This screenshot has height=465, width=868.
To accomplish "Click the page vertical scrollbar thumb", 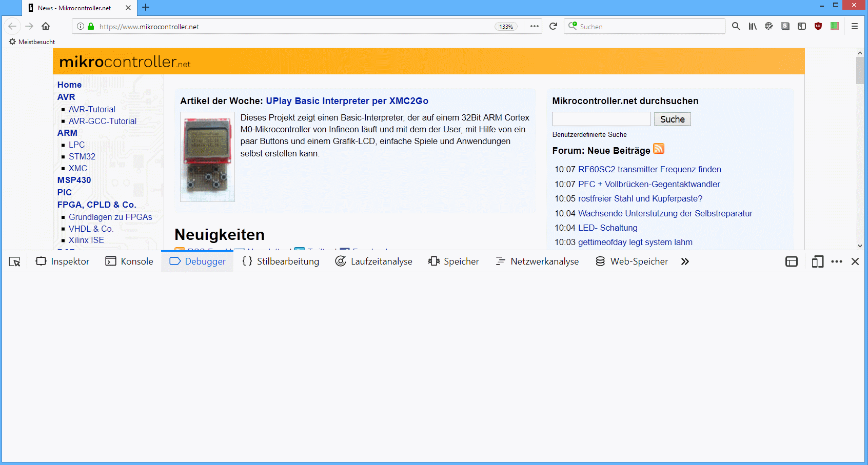I will point(860,71).
